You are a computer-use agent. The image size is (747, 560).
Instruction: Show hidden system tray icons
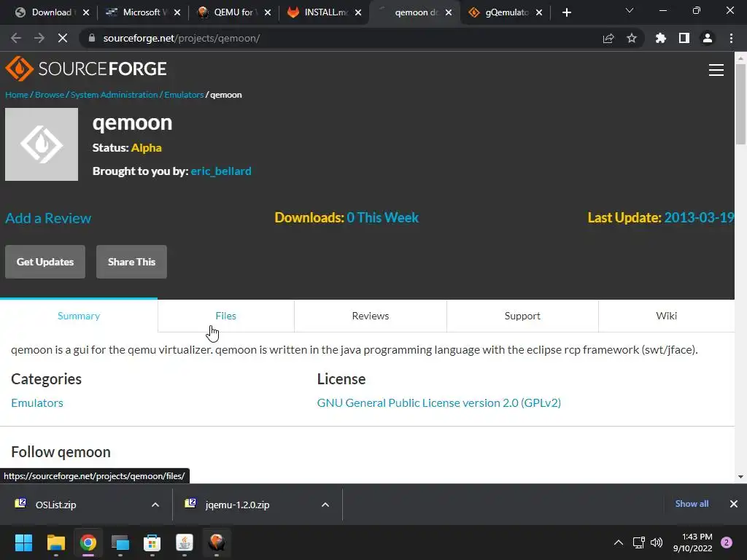[x=619, y=542]
